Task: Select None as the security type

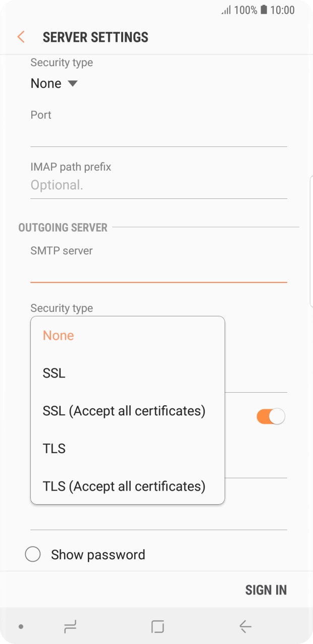Action: (x=58, y=335)
